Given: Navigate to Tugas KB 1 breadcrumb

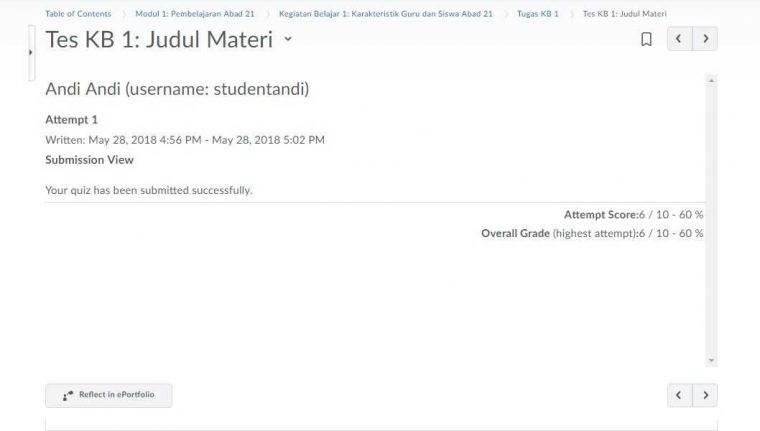Looking at the screenshot, I should (538, 14).
